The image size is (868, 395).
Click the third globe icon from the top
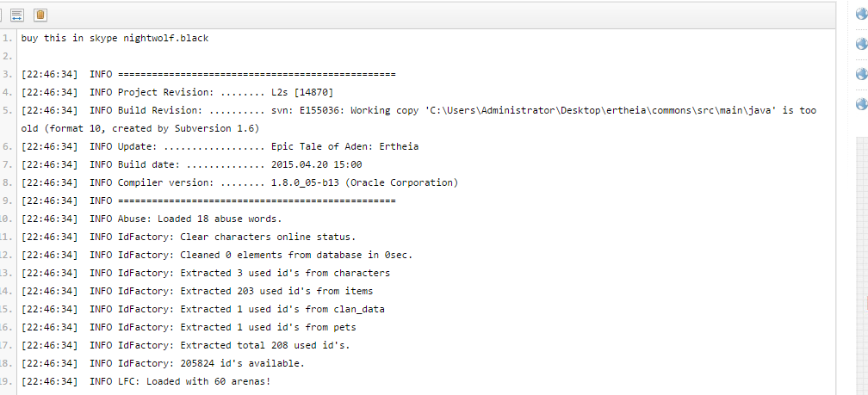point(861,74)
